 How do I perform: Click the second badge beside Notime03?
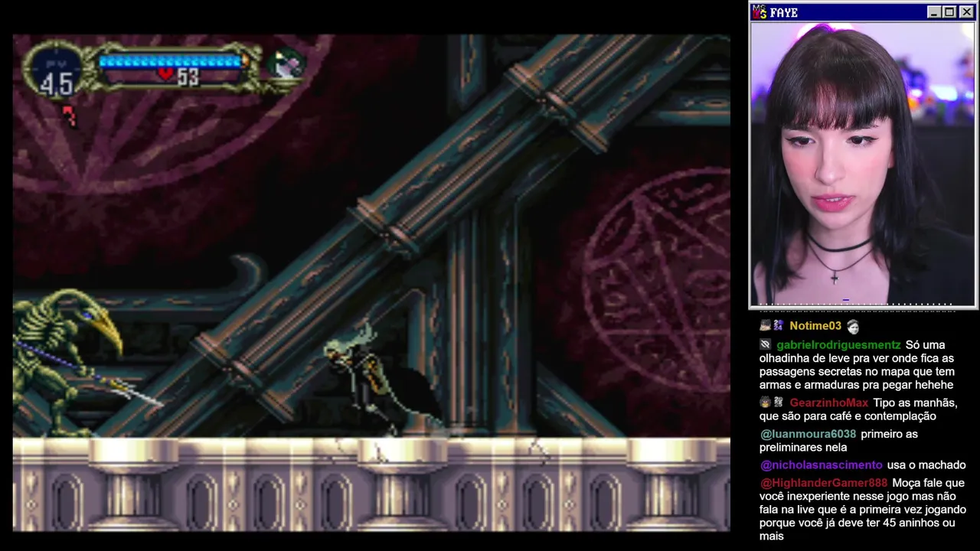778,326
